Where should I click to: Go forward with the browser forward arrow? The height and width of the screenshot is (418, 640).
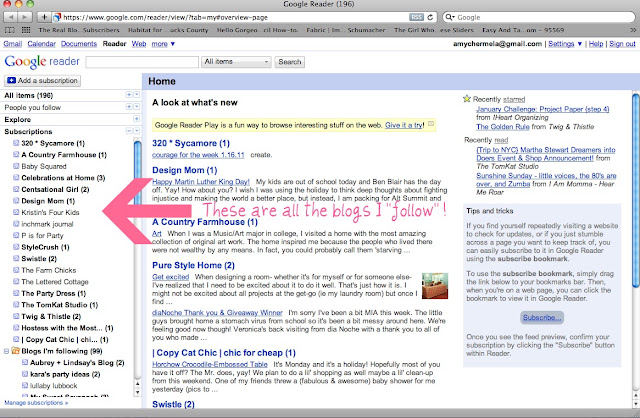(x=24, y=17)
